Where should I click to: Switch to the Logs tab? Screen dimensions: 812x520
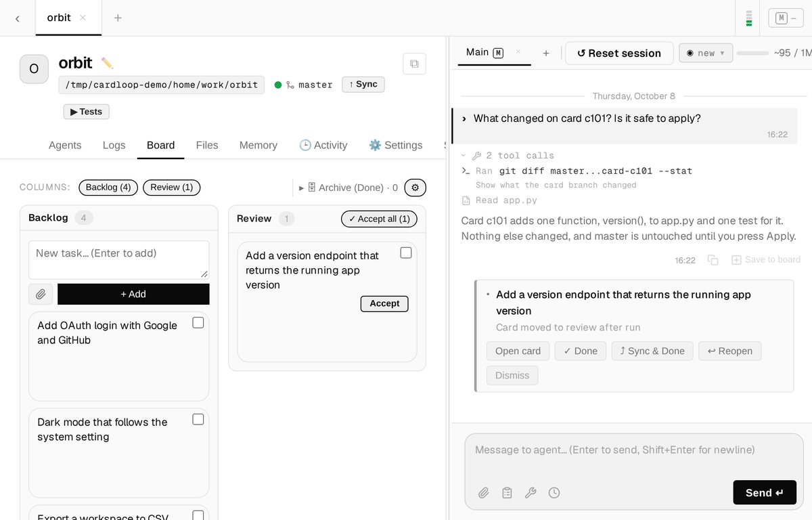[114, 145]
